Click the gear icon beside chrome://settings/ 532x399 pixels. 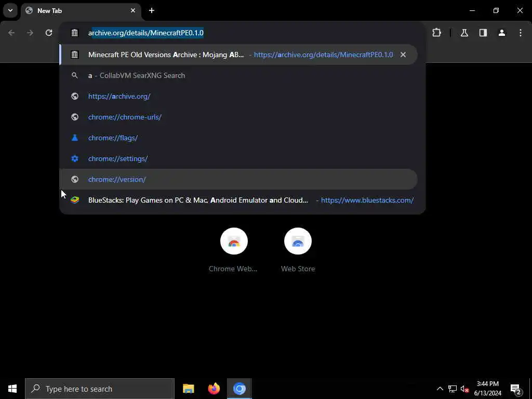pyautogui.click(x=75, y=158)
